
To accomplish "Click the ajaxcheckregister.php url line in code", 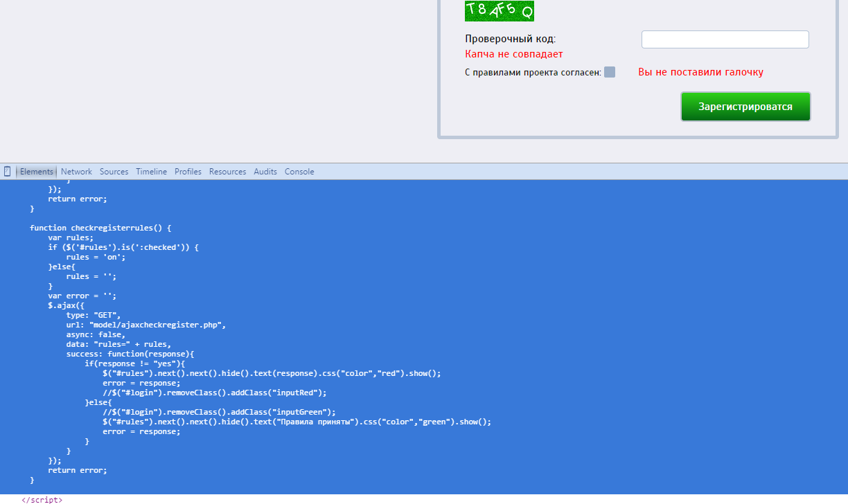I will click(146, 325).
